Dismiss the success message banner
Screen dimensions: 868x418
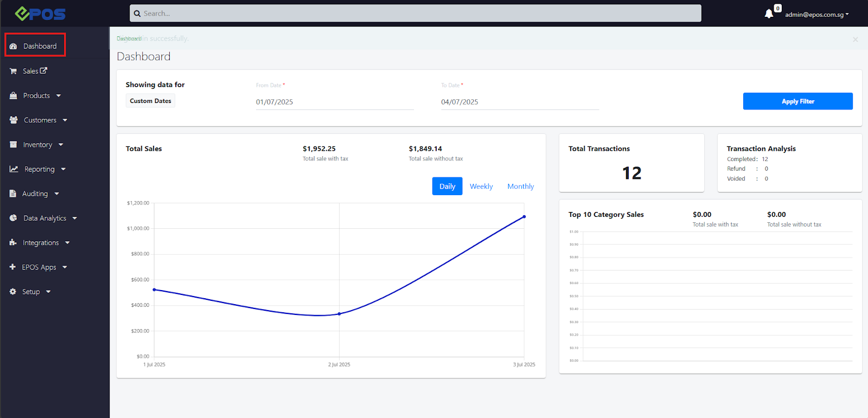click(x=855, y=39)
